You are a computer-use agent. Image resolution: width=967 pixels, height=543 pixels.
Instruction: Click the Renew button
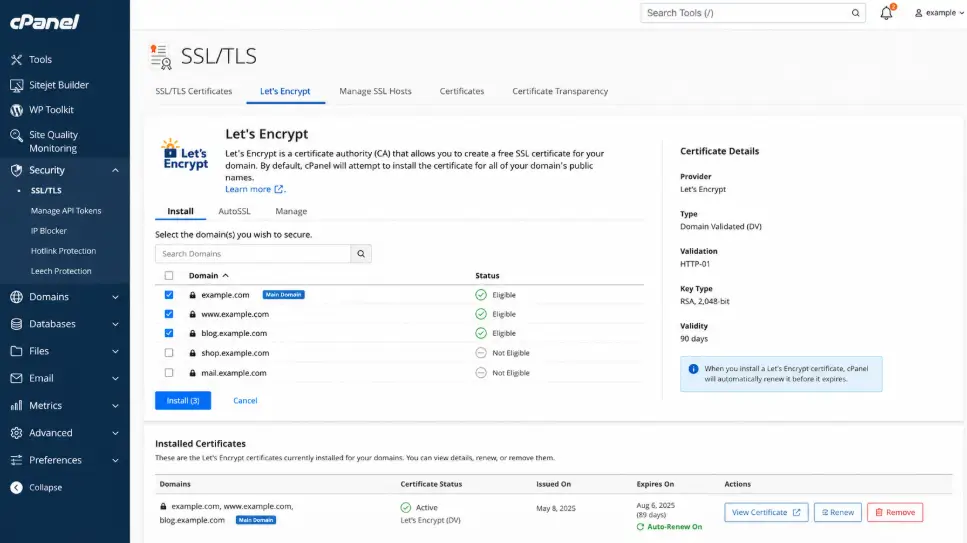[x=837, y=512]
